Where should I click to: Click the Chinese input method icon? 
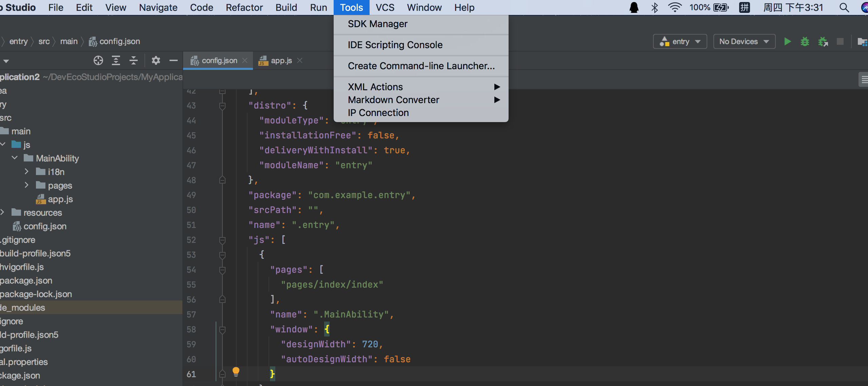[x=745, y=7]
